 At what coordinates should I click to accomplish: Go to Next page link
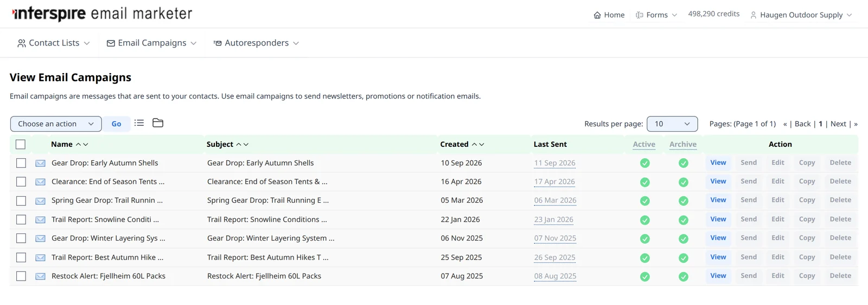pos(838,124)
